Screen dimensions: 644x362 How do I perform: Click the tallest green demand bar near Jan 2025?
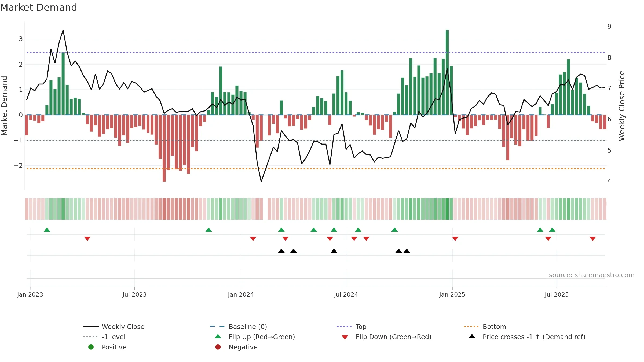point(447,72)
